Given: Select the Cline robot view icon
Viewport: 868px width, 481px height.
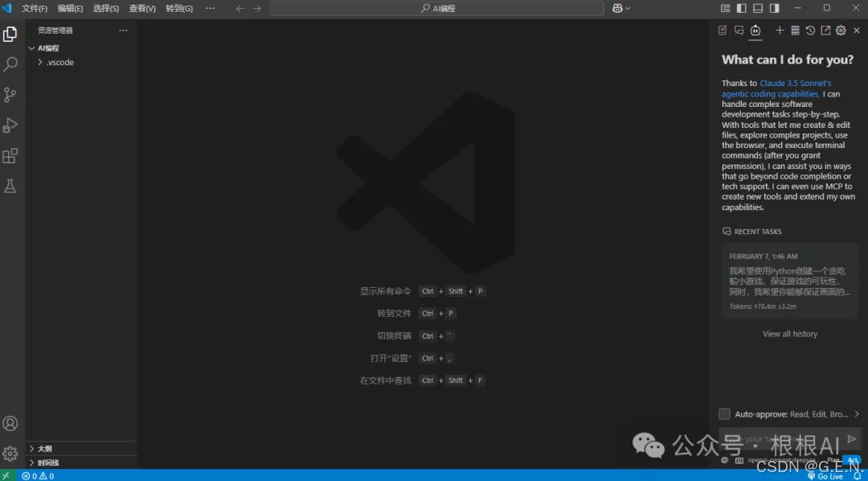Looking at the screenshot, I should pos(755,31).
